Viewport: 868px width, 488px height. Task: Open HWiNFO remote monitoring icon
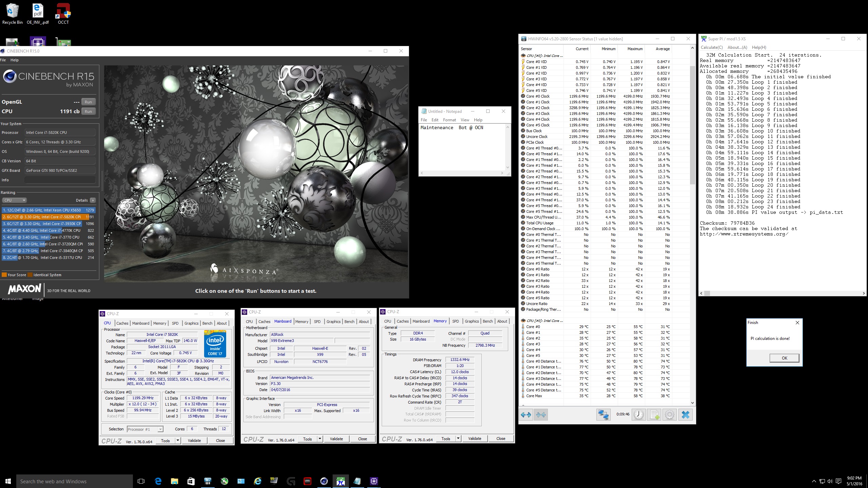point(604,415)
